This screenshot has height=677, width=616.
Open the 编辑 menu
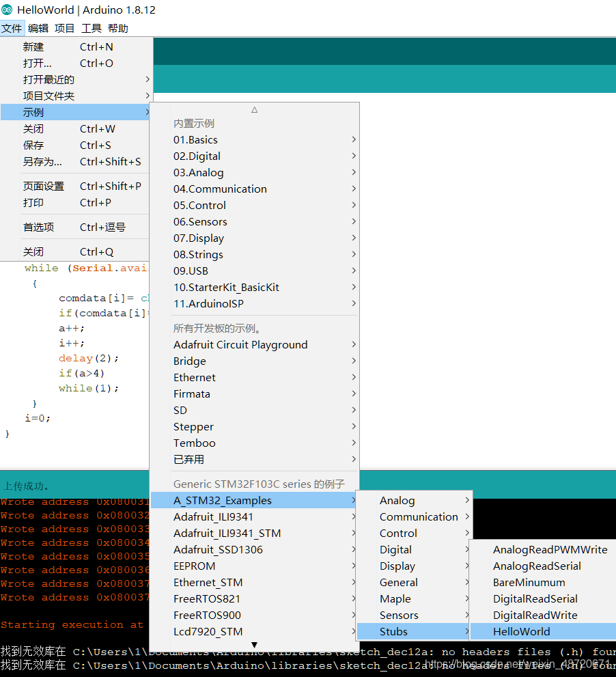[38, 29]
